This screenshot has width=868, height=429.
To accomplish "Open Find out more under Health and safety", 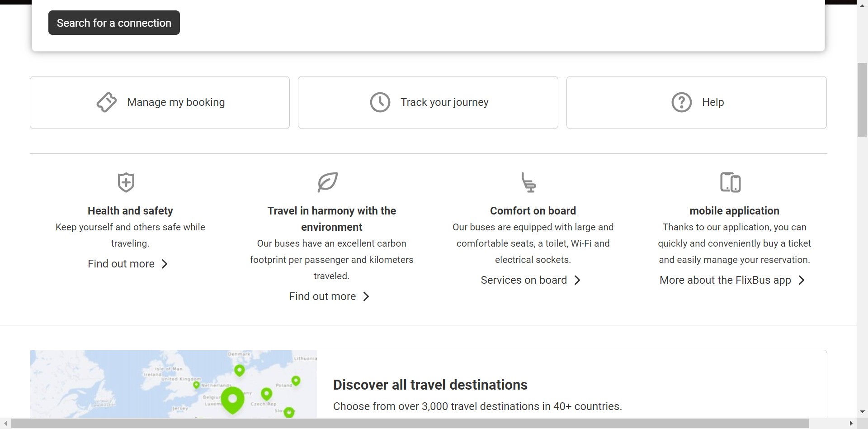I will pos(121,264).
